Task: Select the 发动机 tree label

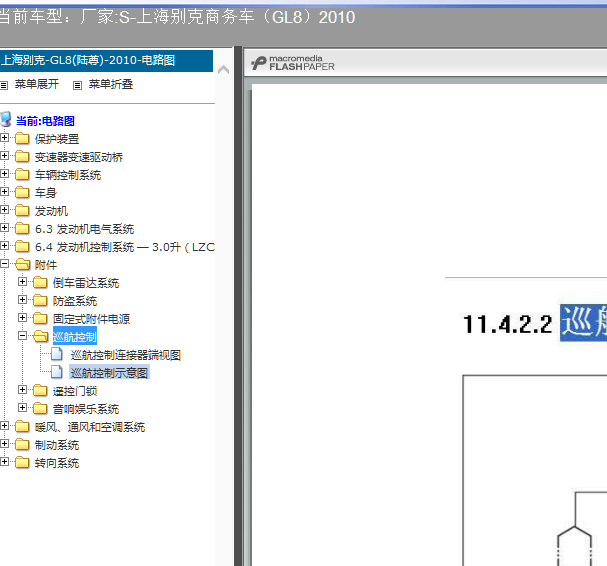Action: pos(51,211)
